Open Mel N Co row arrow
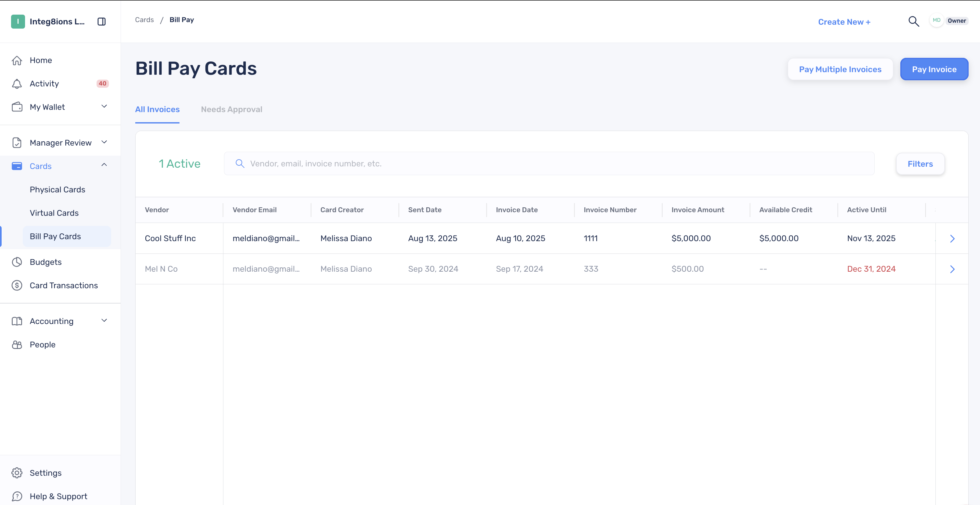980x505 pixels. (952, 269)
